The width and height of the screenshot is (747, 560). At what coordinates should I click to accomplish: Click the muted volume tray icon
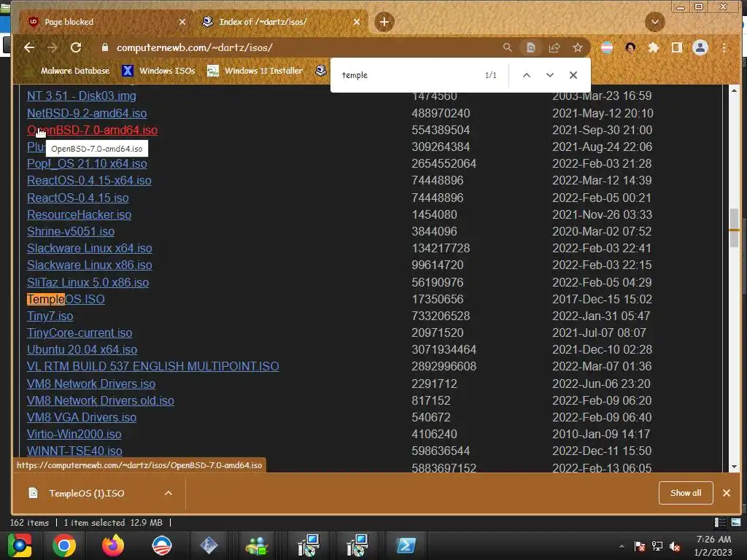coord(674,546)
